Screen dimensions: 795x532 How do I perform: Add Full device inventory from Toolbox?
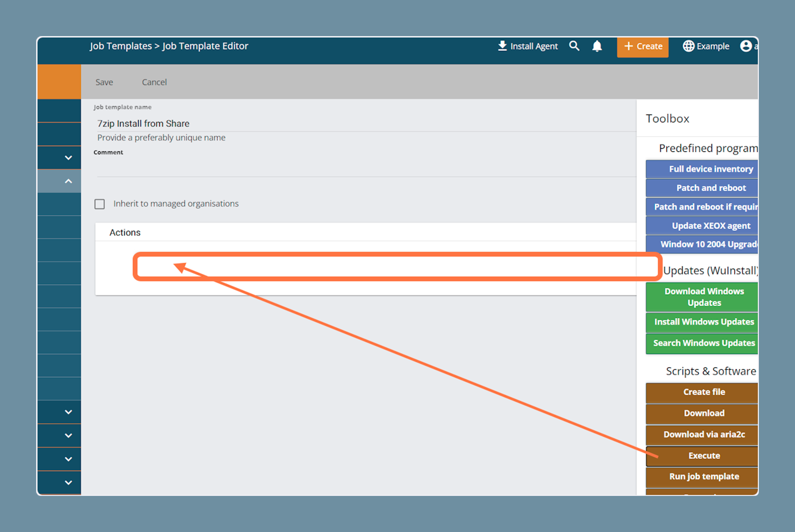pyautogui.click(x=702, y=169)
